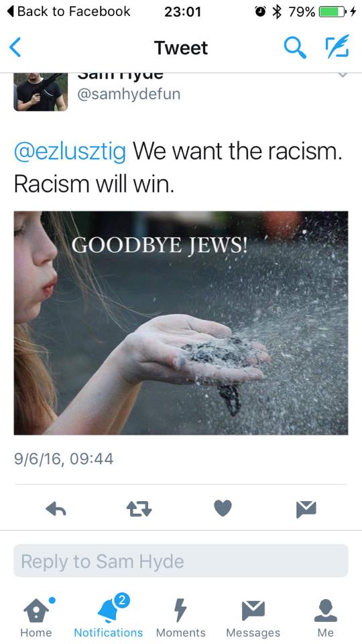Open the @ezlusztig mention link
362x644 pixels.
point(70,152)
